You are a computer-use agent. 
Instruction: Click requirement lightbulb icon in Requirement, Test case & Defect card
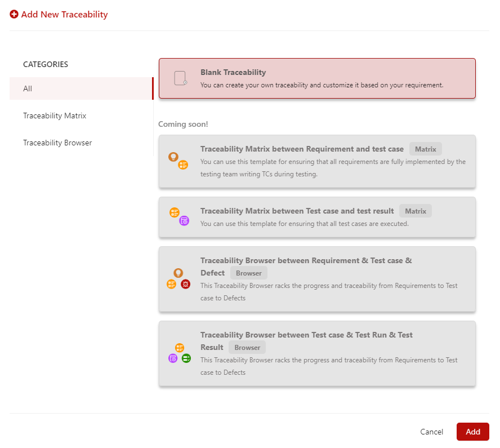[x=178, y=273]
